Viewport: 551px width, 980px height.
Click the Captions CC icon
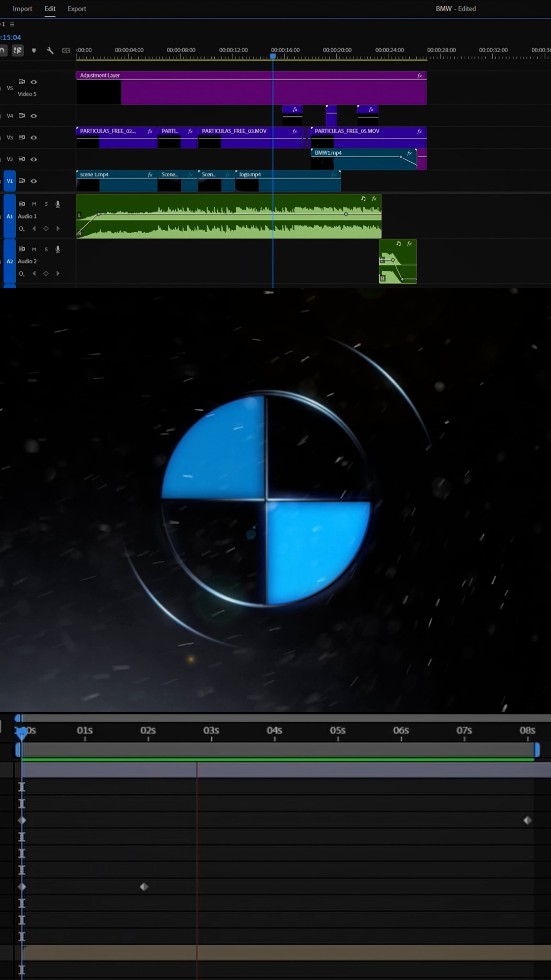tap(66, 50)
